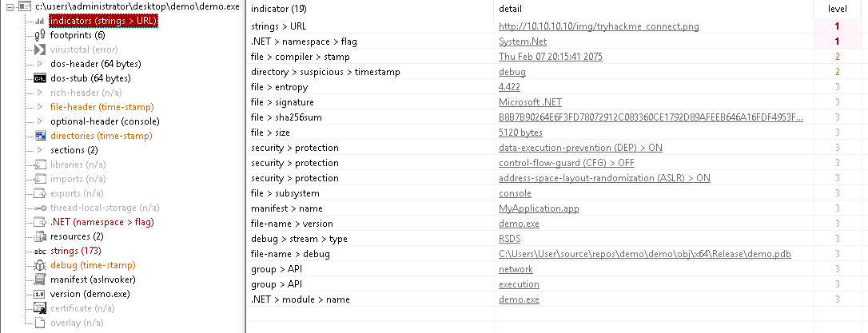Click the manifest document icon

[39, 279]
